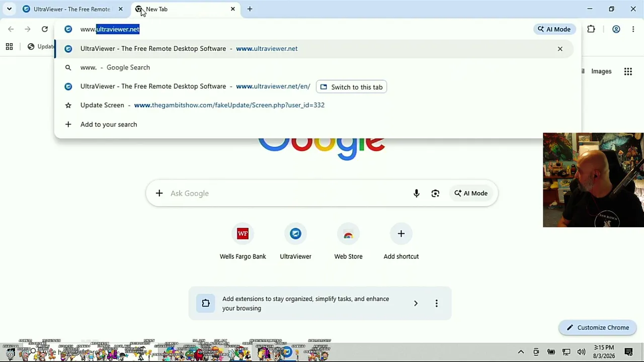This screenshot has height=362, width=644.
Task: Select the Update Screen bookmark suggestion
Action: point(314,105)
